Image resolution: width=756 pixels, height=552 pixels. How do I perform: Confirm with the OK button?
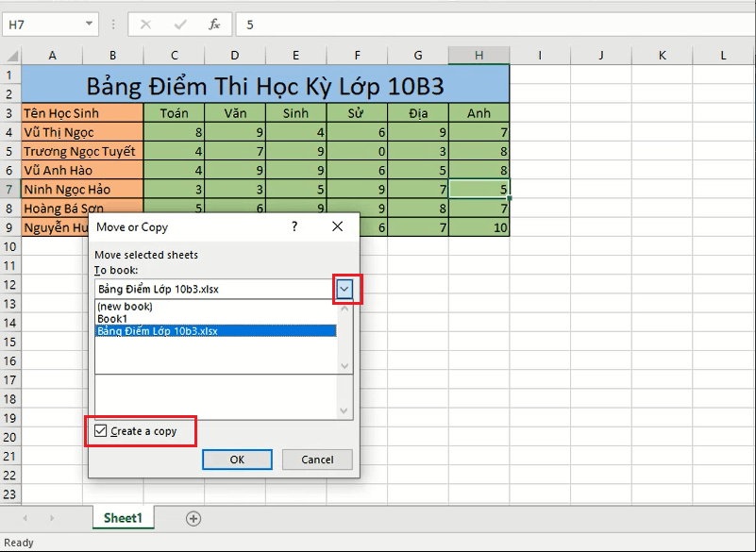point(237,460)
